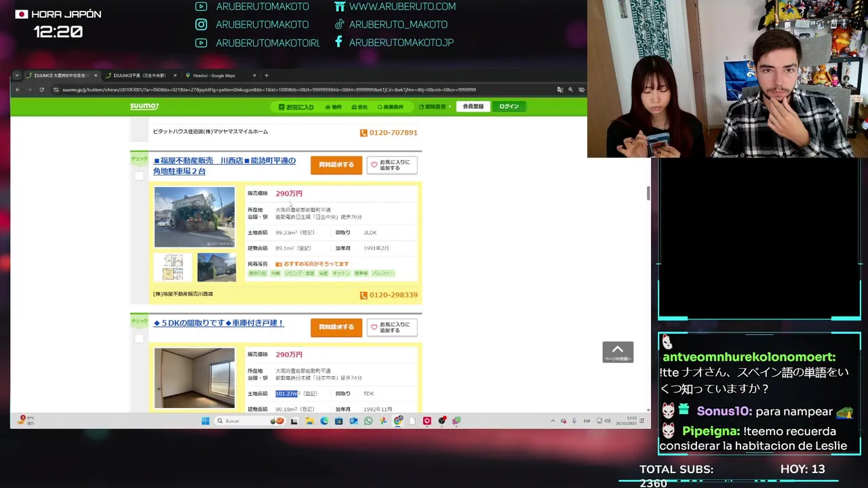Open 5DKの間取りです 車庫付き戸建 listing link
The image size is (868, 488).
[218, 323]
